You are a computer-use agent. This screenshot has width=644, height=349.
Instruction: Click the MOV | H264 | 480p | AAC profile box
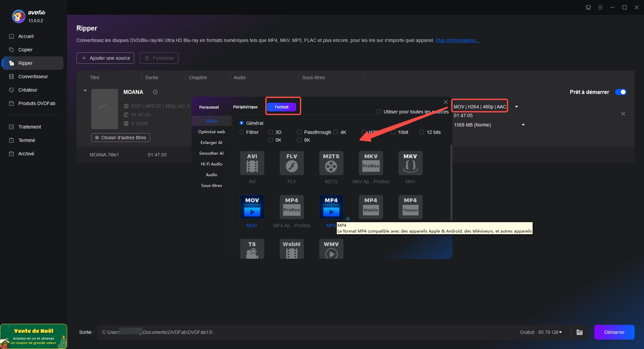(x=480, y=107)
